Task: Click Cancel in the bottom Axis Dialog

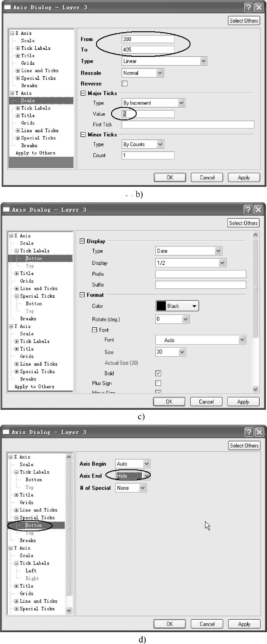Action: coord(207,624)
